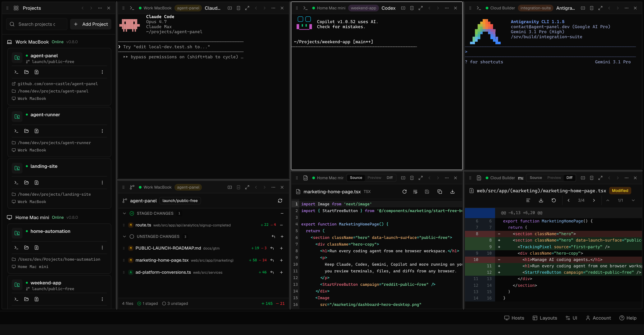This screenshot has height=335, width=644.
Task: Open Help in the bottom bar
Action: point(628,318)
